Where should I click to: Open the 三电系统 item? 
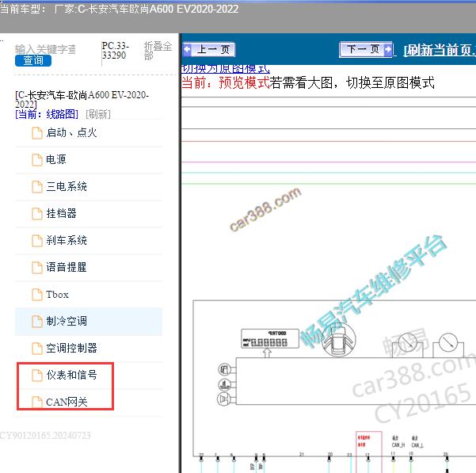(89, 187)
